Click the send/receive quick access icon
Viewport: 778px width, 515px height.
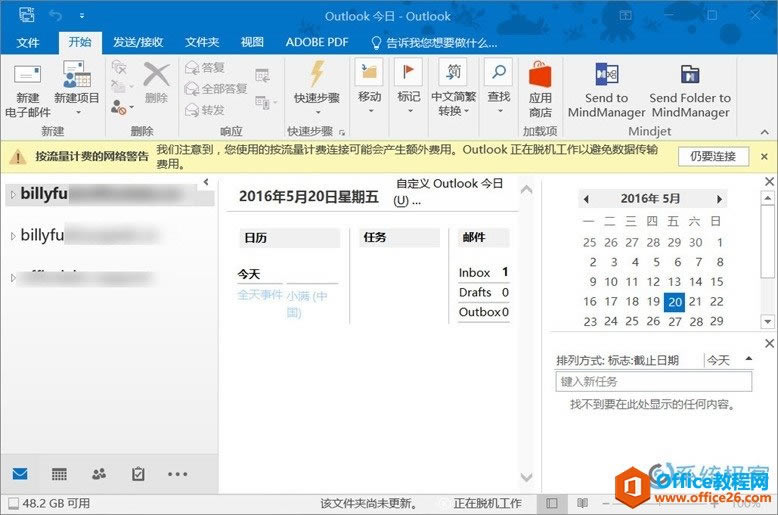pos(26,15)
